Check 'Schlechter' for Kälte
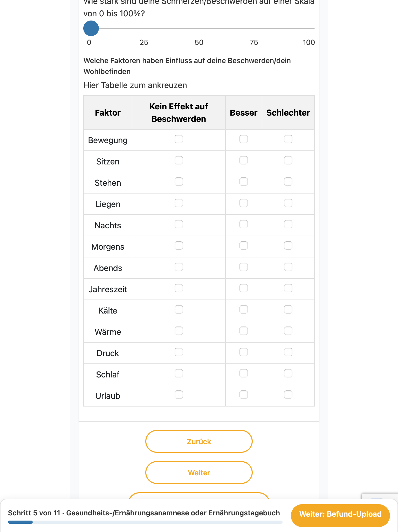This screenshot has width=398, height=532. 288,309
